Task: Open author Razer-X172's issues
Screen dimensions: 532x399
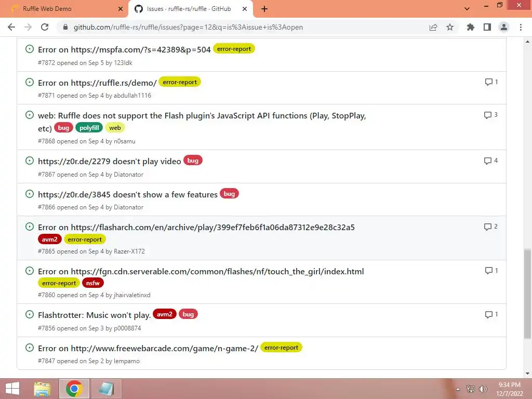Action: tap(129, 251)
